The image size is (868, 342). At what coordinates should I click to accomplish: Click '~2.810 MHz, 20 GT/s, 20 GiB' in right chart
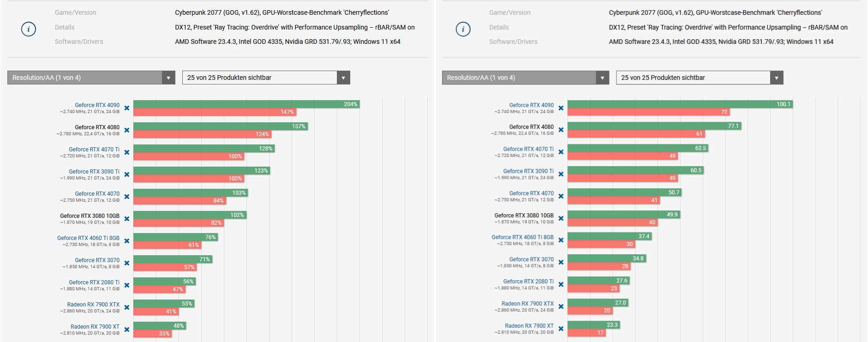524,332
